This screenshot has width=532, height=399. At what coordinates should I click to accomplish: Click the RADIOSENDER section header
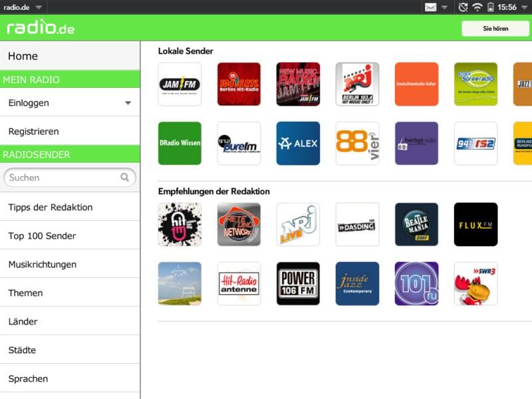click(x=70, y=154)
